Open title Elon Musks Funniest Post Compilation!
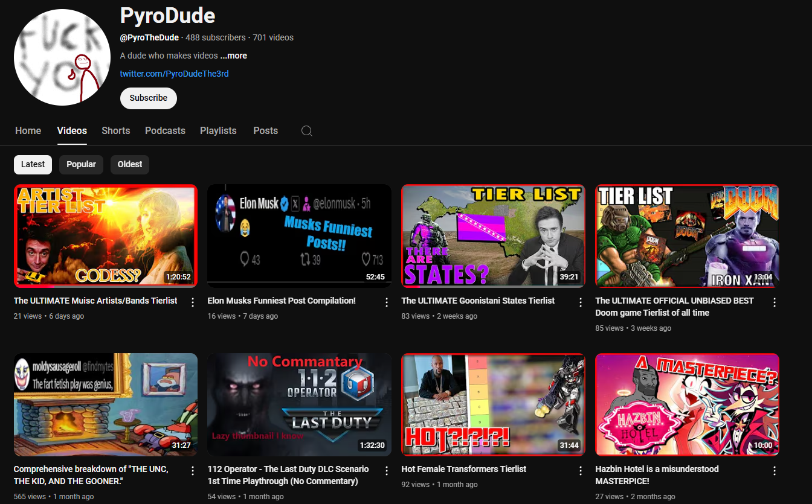Screen dimensions: 812x504 (x=282, y=301)
